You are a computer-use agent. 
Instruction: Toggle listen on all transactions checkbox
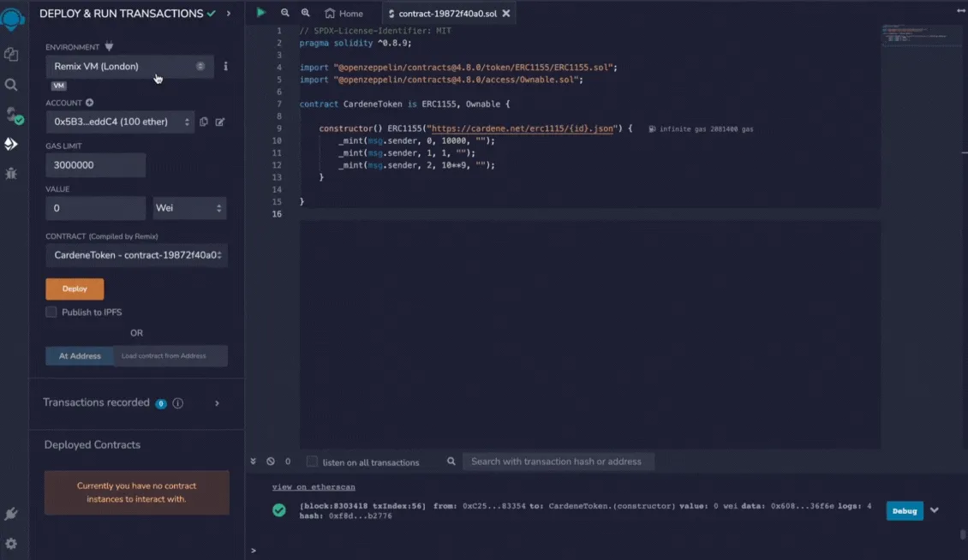[312, 462]
